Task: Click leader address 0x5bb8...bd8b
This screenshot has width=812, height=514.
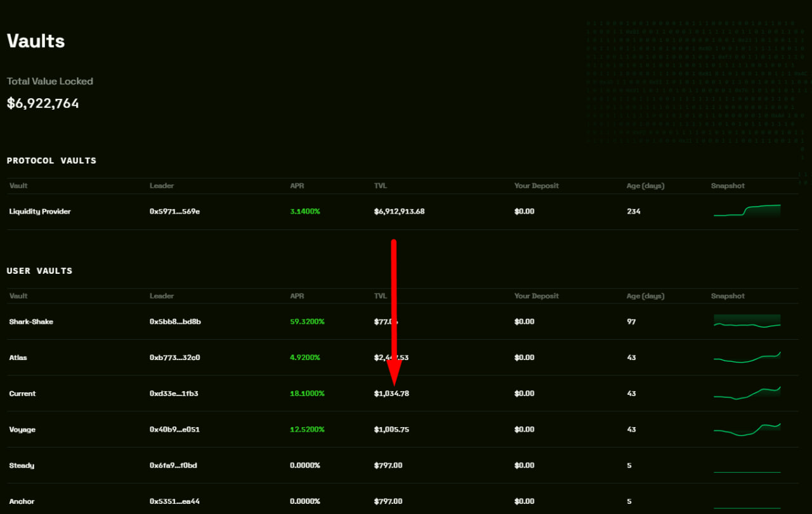Action: [175, 322]
